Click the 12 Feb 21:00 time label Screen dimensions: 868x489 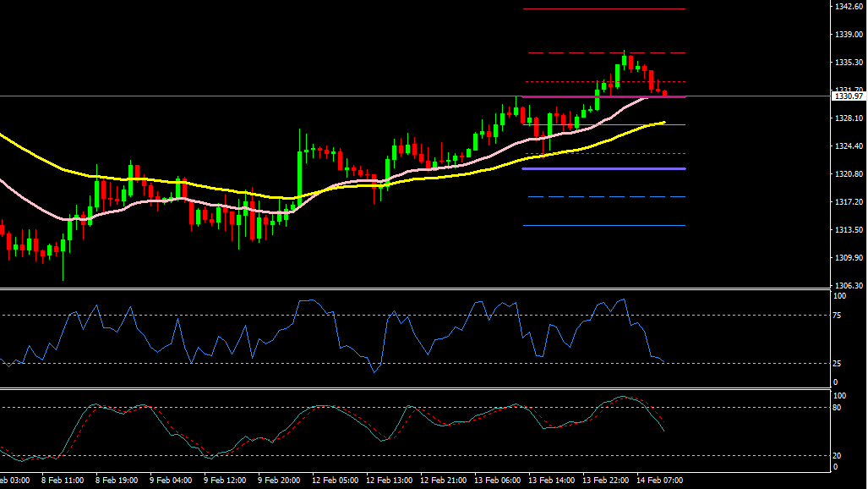[x=444, y=481]
